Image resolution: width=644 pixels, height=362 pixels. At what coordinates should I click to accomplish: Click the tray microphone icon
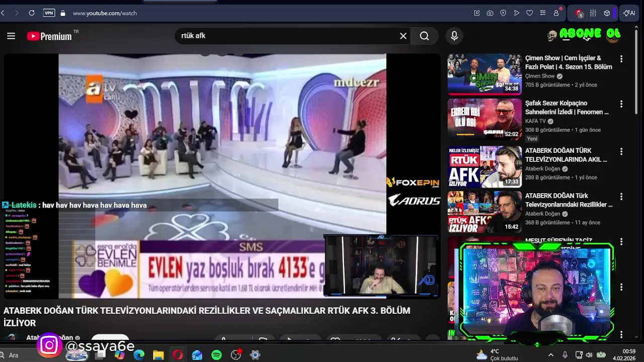click(x=565, y=355)
